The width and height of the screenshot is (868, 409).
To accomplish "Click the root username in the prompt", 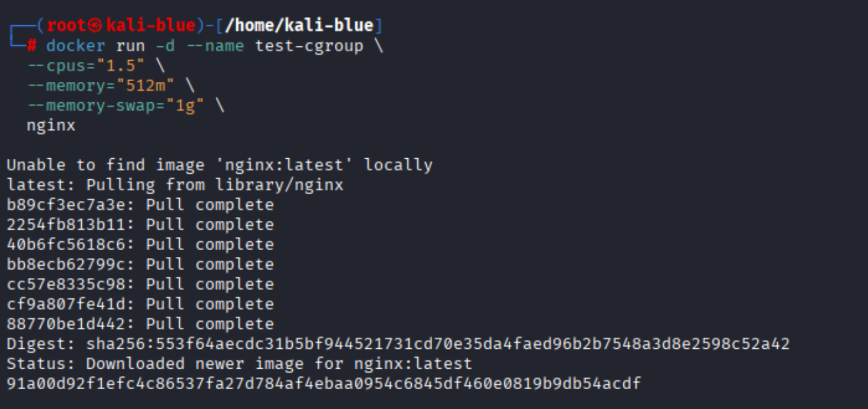I will [x=67, y=26].
